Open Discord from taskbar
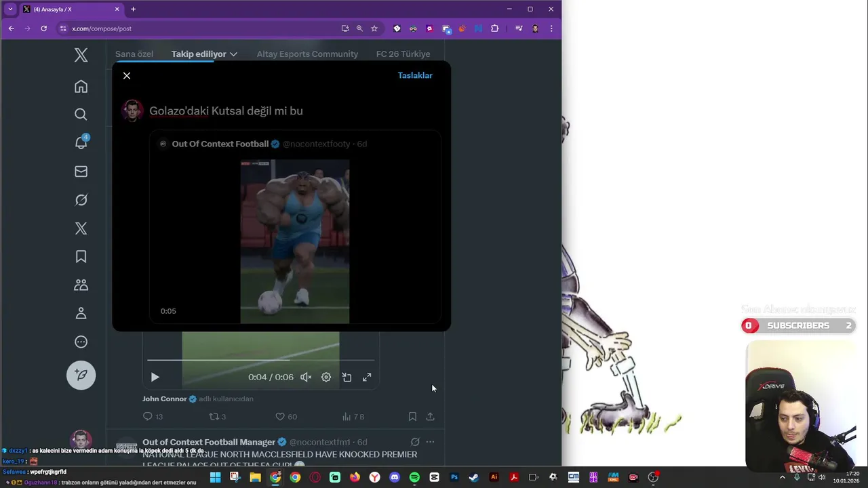The image size is (868, 488). pos(395,477)
